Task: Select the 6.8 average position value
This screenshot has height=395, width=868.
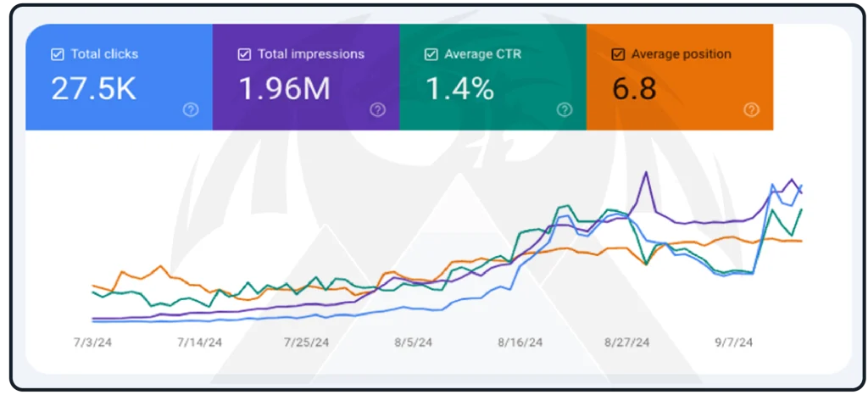Action: tap(634, 88)
